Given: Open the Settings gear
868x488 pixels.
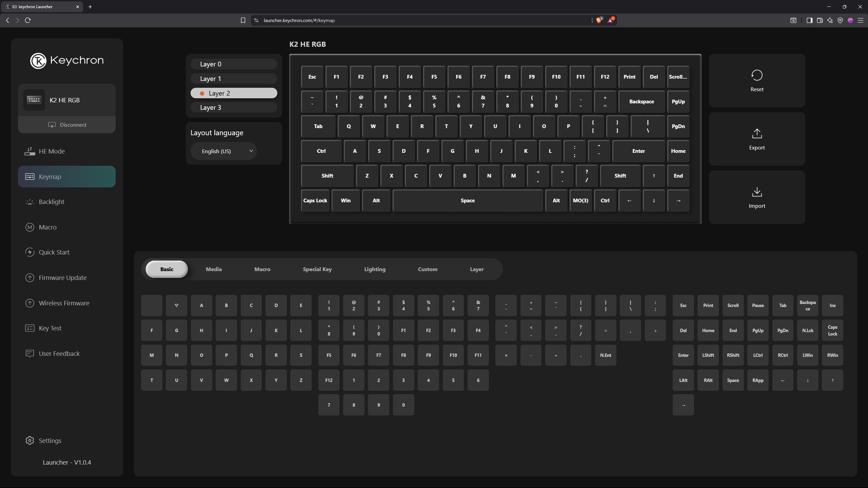Looking at the screenshot, I should click(30, 440).
